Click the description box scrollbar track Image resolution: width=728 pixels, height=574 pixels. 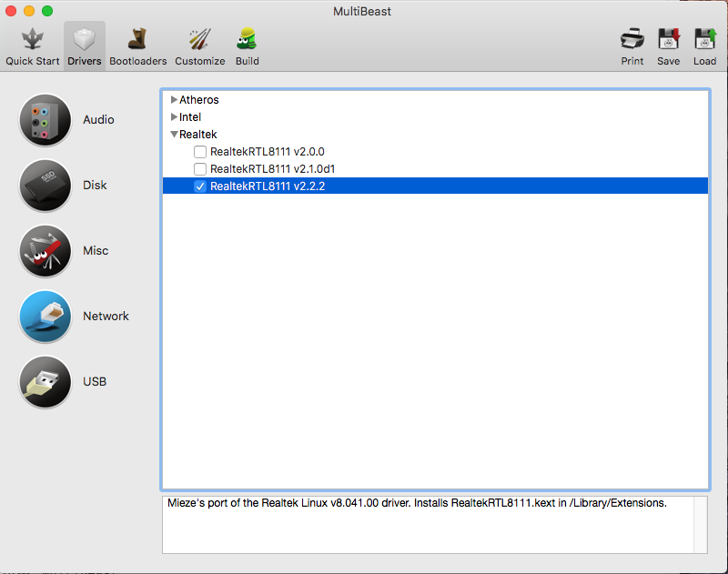tap(701, 525)
